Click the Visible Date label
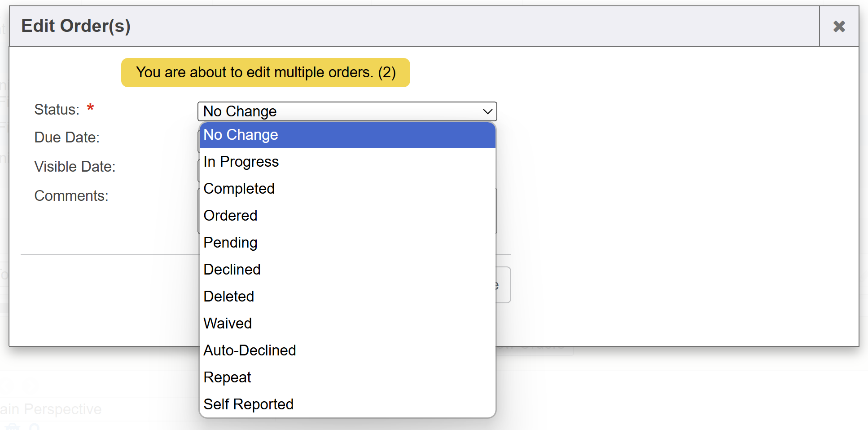 coord(75,167)
